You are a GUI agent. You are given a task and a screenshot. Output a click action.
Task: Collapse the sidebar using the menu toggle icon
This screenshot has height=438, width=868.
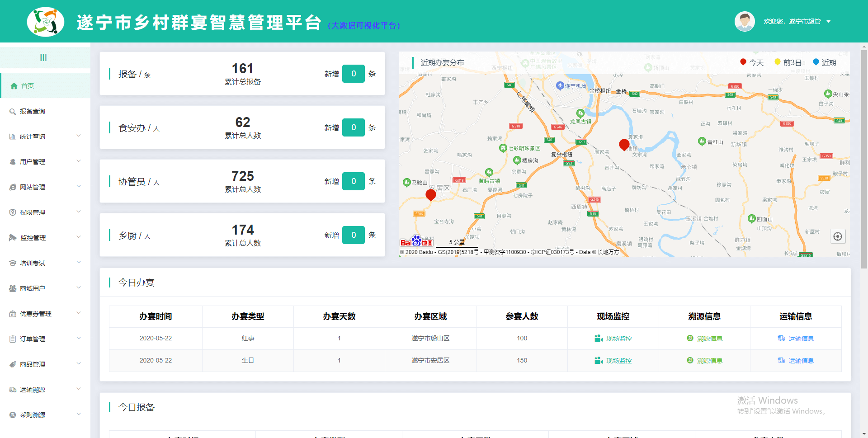[x=43, y=57]
